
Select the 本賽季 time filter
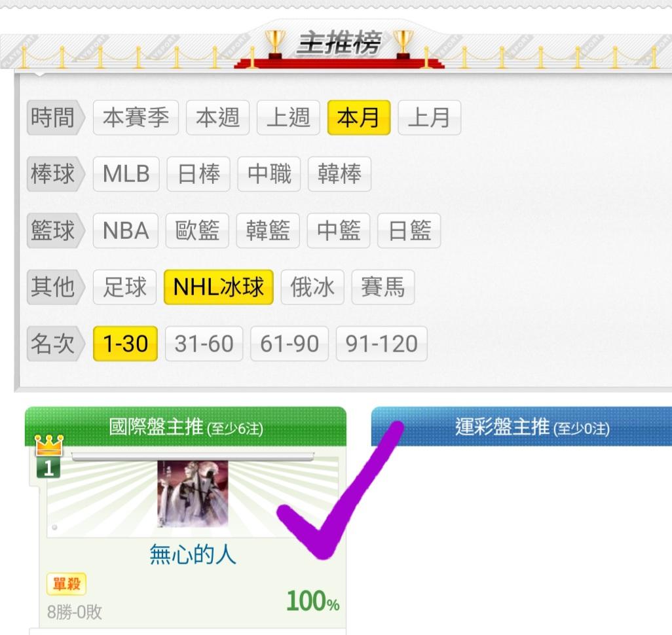[136, 117]
